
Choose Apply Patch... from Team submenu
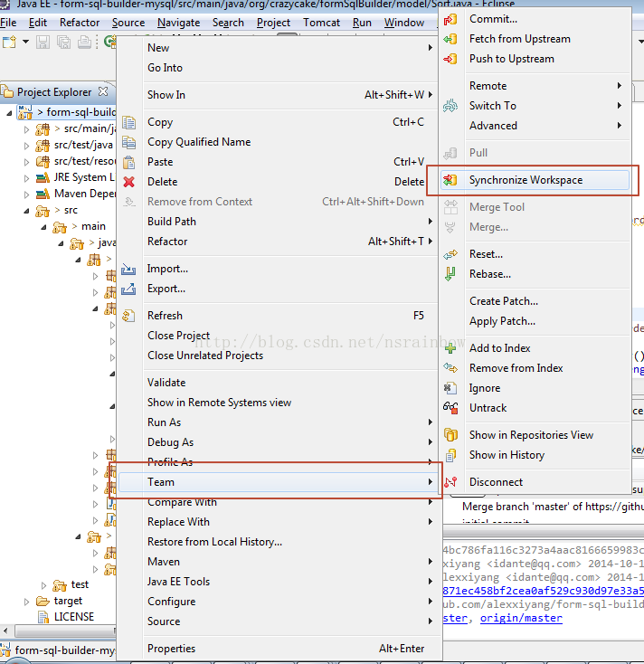pos(535,321)
